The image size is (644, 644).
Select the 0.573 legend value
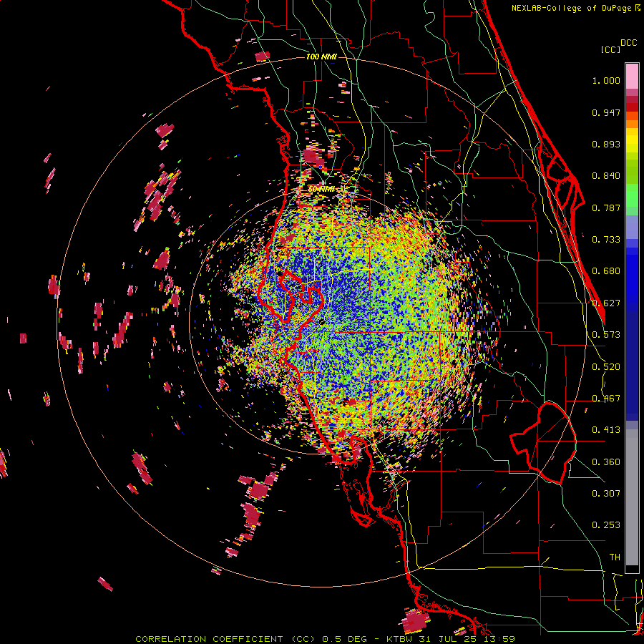pos(606,335)
